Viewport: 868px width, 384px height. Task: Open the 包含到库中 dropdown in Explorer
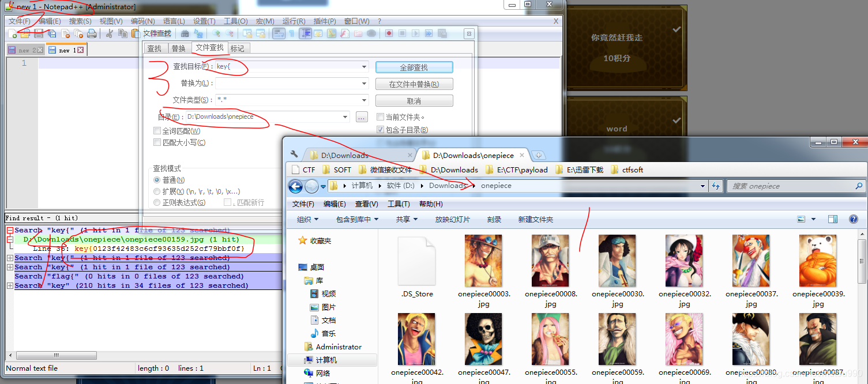[357, 219]
